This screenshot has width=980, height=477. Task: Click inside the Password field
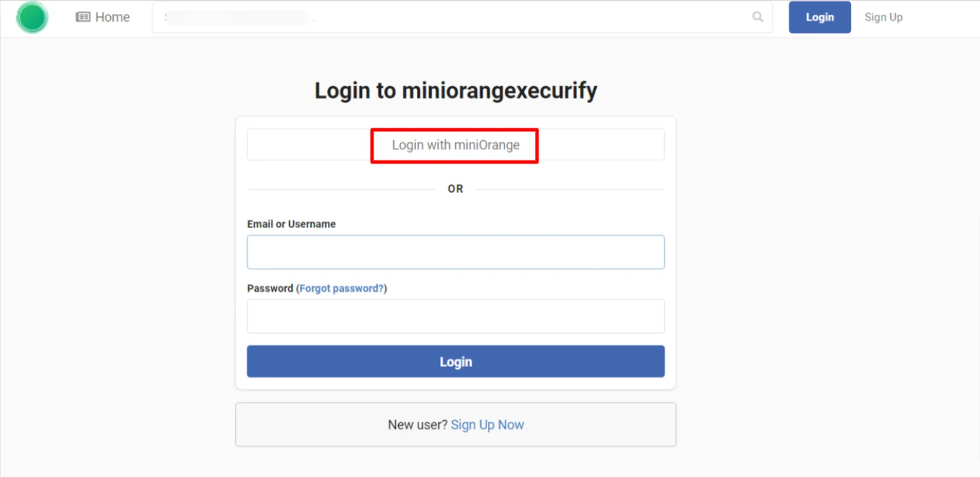[x=455, y=316]
